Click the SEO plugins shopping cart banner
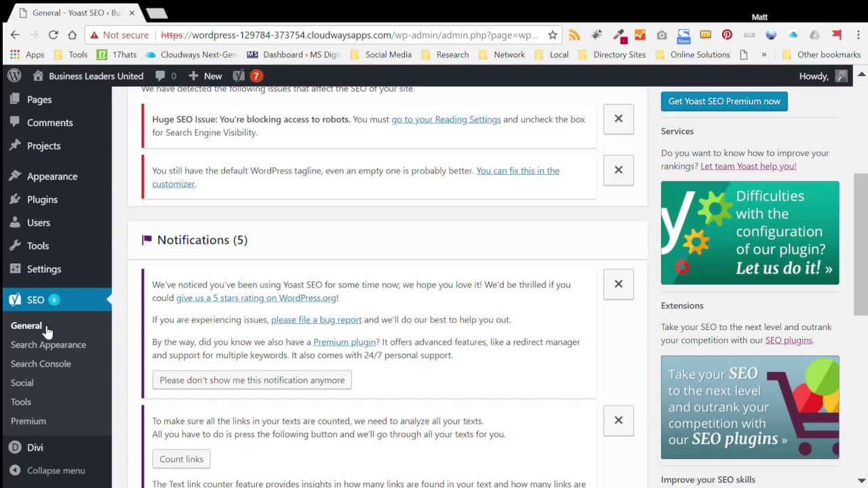This screenshot has width=868, height=488. pos(750,407)
